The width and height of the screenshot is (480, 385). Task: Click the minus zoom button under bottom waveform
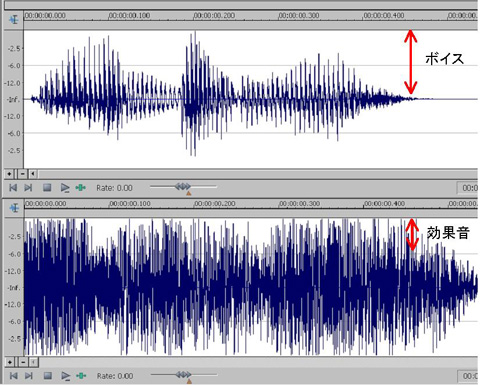coord(23,362)
